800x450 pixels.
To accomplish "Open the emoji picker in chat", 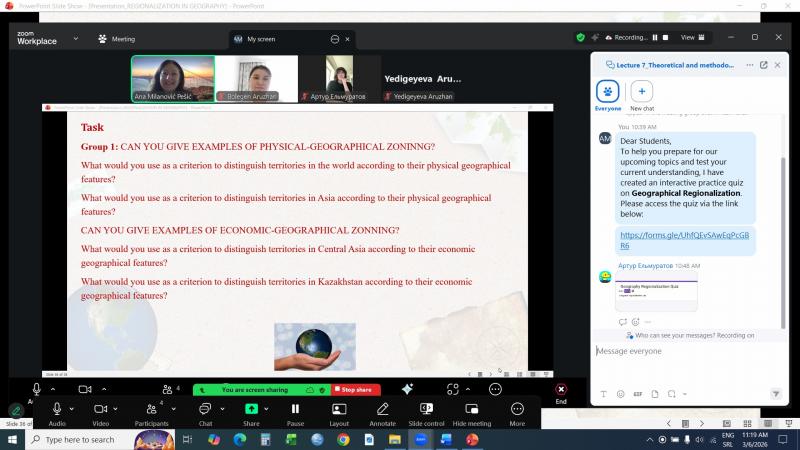I will 620,394.
